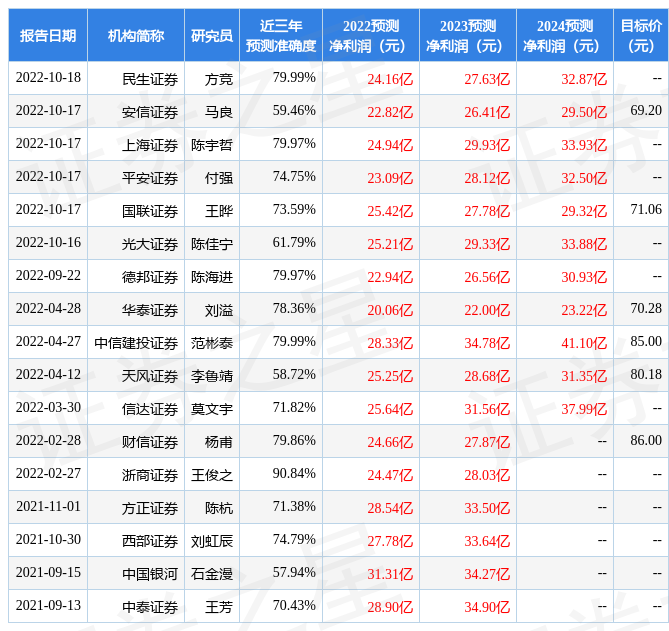Click the date 2022-09-22
669x631 pixels.
click(x=48, y=275)
